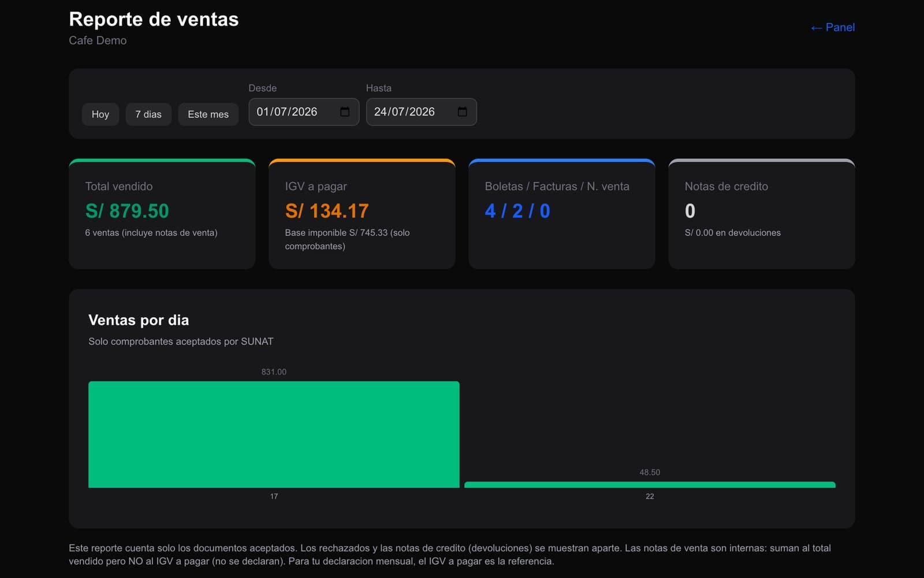Viewport: 924px width, 578px height.
Task: Edit the Desde date field 01/07/2026
Action: (304, 112)
